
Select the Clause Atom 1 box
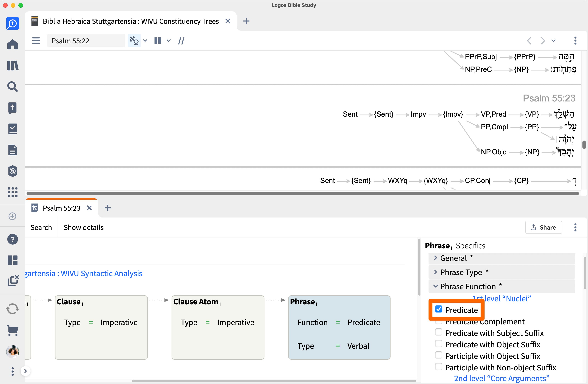pos(218,327)
